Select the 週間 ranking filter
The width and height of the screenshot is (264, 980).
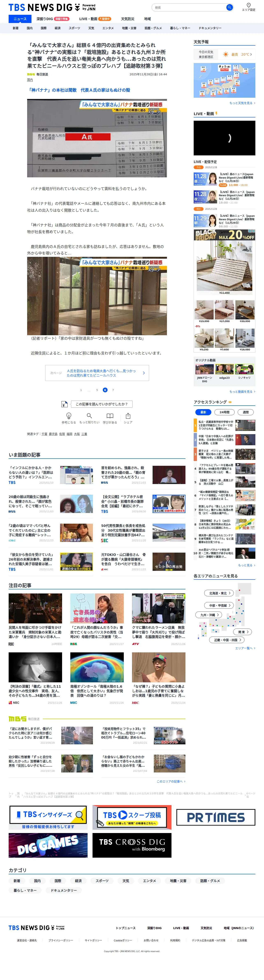coord(246,412)
